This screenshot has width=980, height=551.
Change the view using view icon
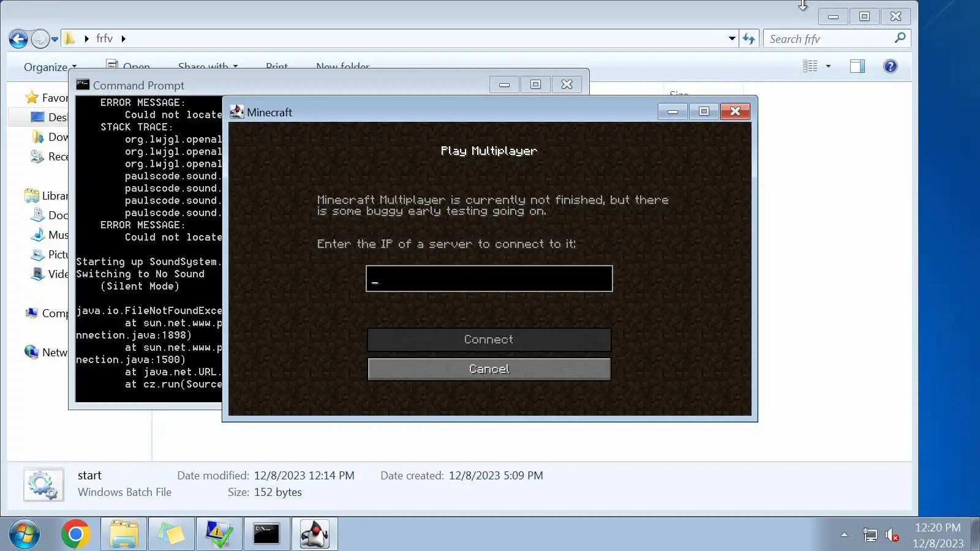pyautogui.click(x=810, y=66)
